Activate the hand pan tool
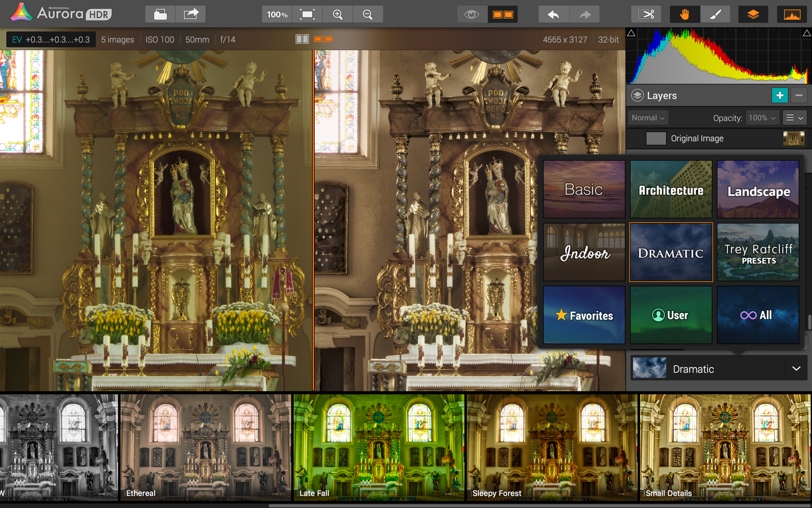 [x=685, y=14]
